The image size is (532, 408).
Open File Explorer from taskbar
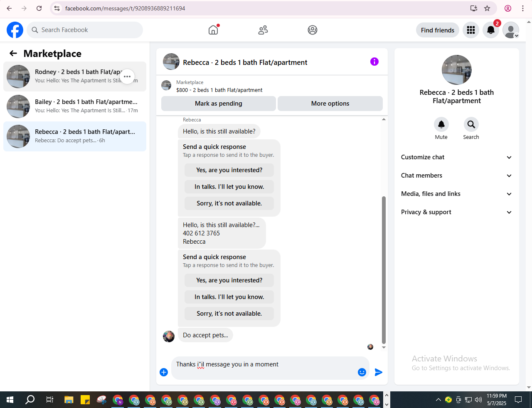[x=69, y=400]
